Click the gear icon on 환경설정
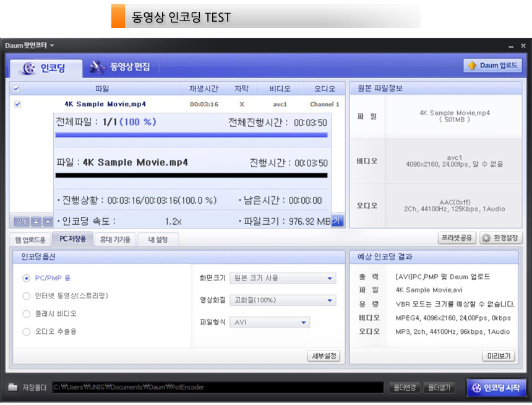Screen dimensions: 532x405 click(x=486, y=238)
